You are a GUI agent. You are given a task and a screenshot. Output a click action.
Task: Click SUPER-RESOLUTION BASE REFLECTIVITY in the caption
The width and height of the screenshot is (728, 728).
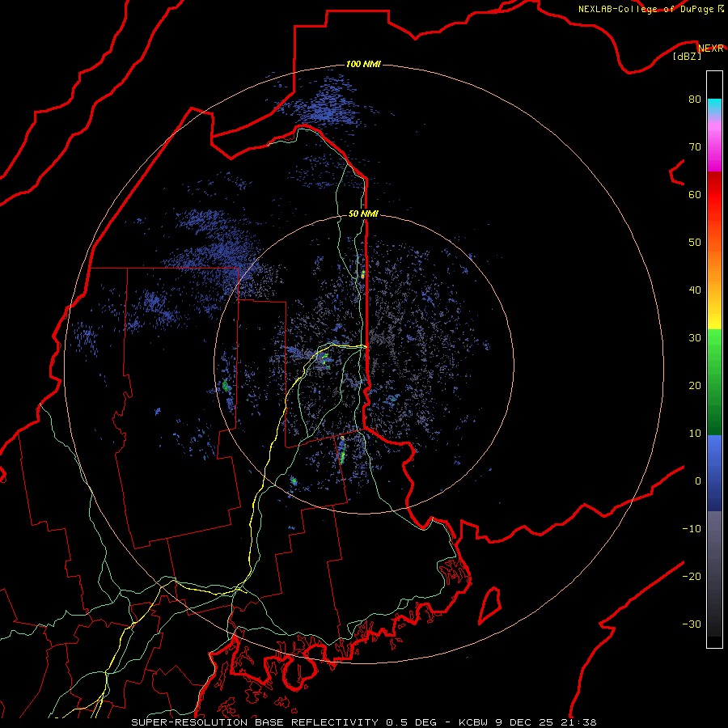tap(255, 722)
